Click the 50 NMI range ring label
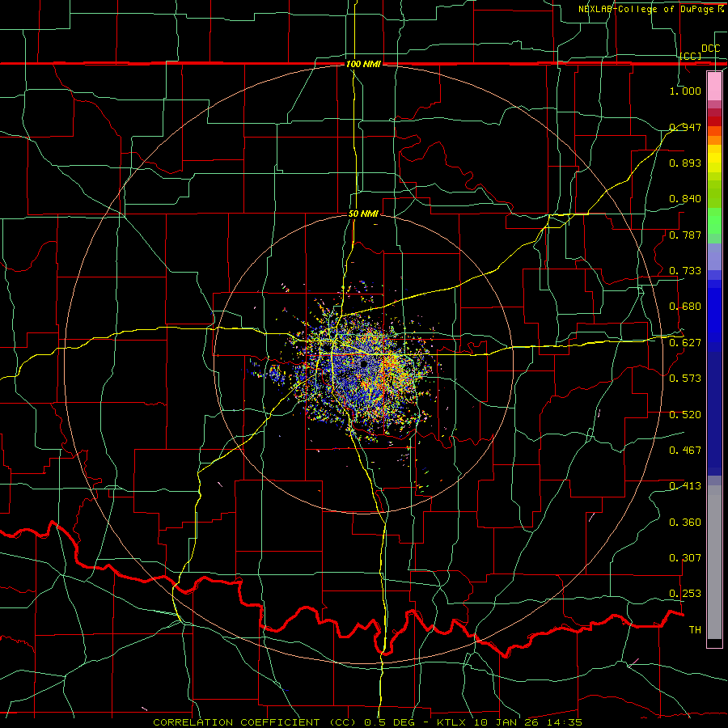 click(363, 214)
